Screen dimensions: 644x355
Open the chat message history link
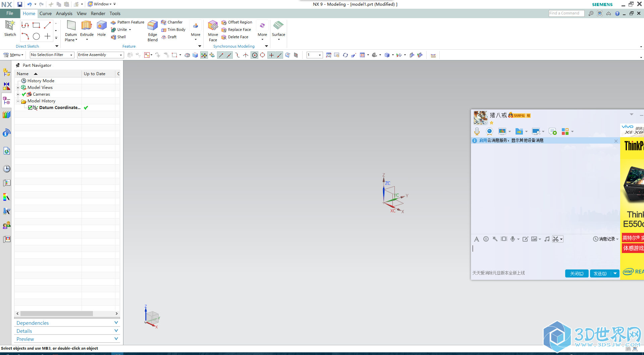tap(605, 239)
